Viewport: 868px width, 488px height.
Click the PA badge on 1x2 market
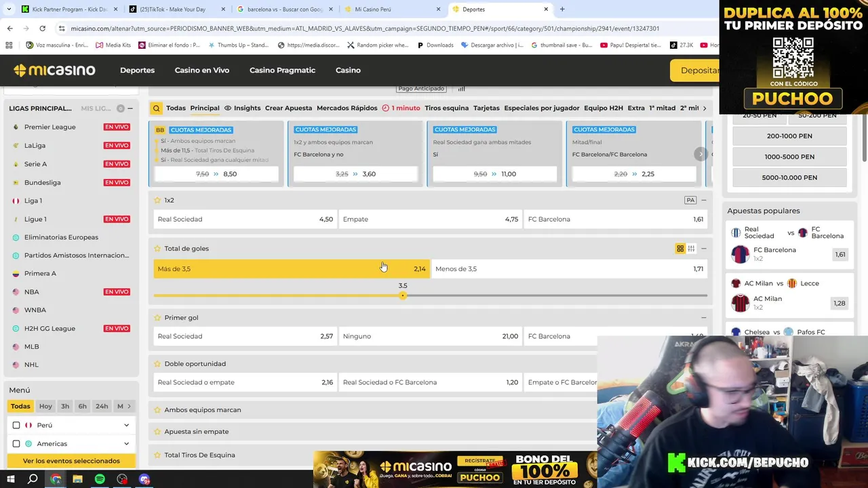click(690, 200)
